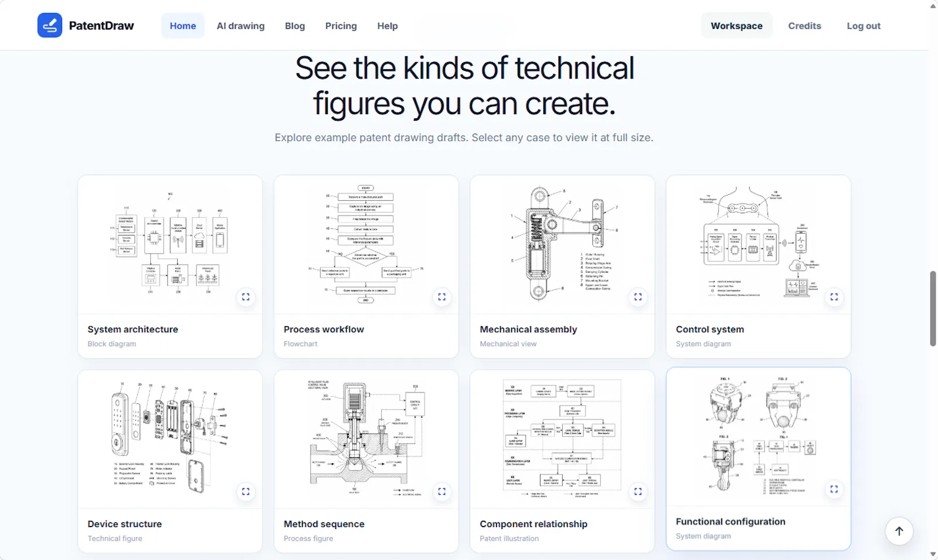Go to AI drawing page
This screenshot has width=938, height=560.
point(240,26)
